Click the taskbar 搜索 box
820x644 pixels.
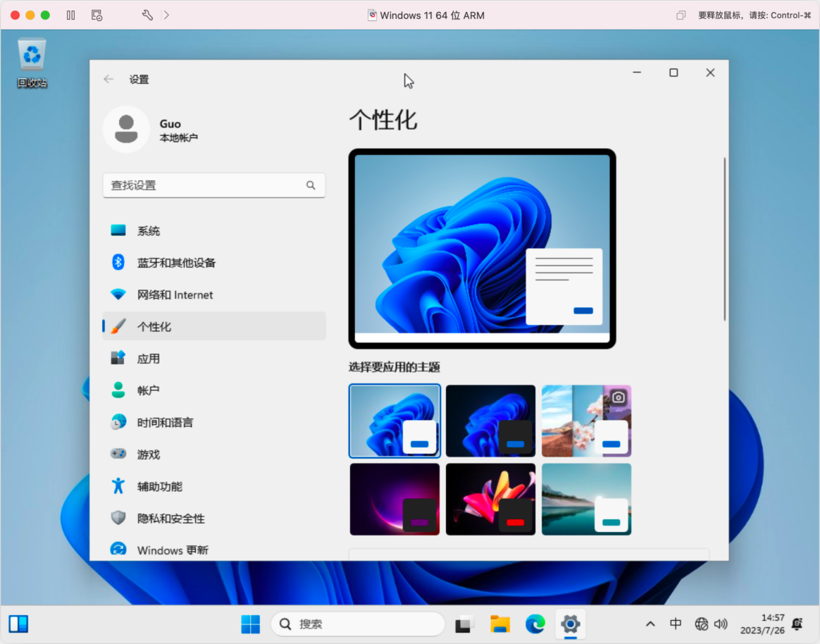(x=358, y=624)
